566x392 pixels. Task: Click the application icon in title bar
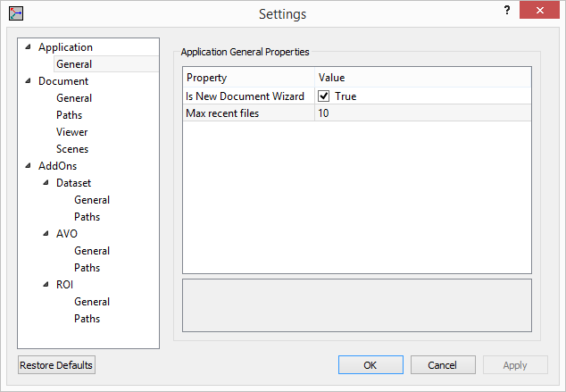15,13
